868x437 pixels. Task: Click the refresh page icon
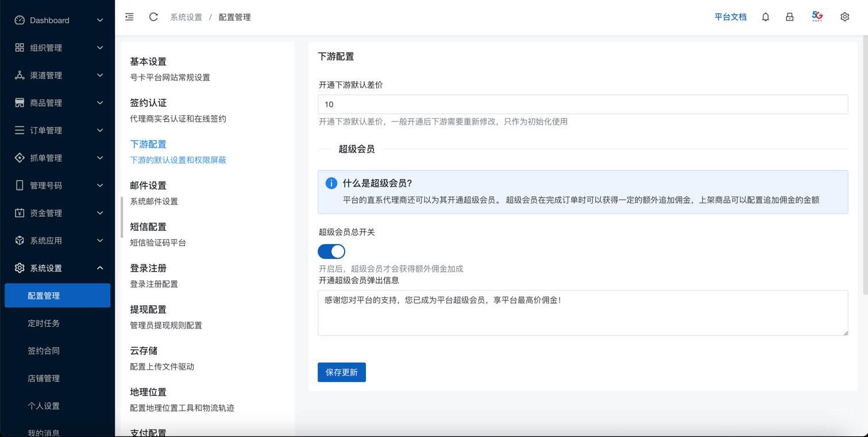(153, 17)
